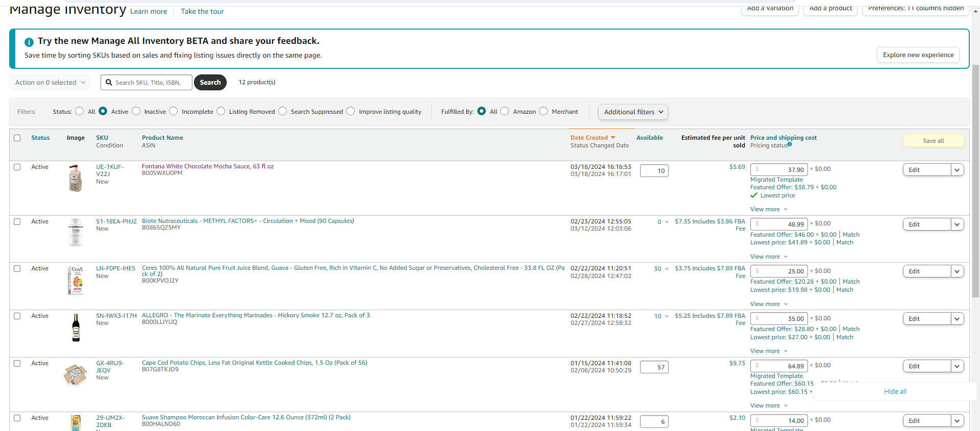Expand View more for Biote METHYL FACTORS+
980x431 pixels.
[769, 257]
